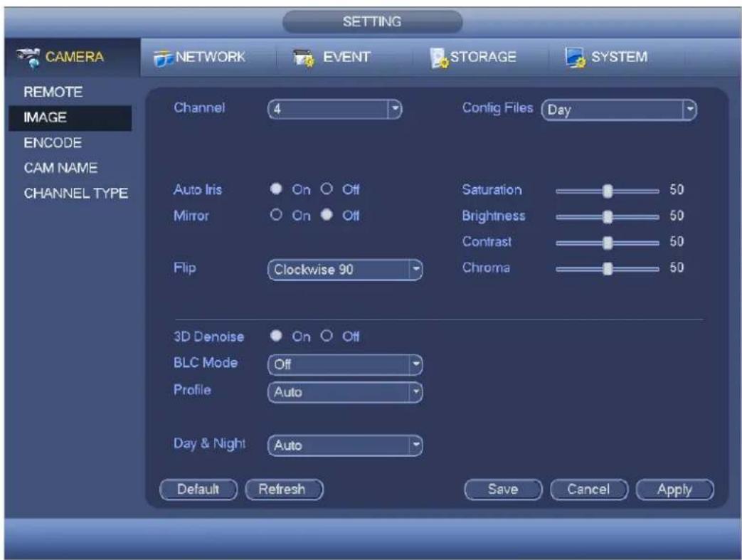The width and height of the screenshot is (742, 560).
Task: Open the Day & Night dropdown
Action: point(345,445)
